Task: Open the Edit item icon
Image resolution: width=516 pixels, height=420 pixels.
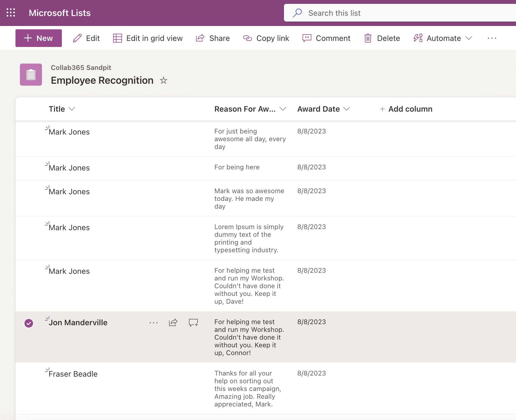Action: 77,38
